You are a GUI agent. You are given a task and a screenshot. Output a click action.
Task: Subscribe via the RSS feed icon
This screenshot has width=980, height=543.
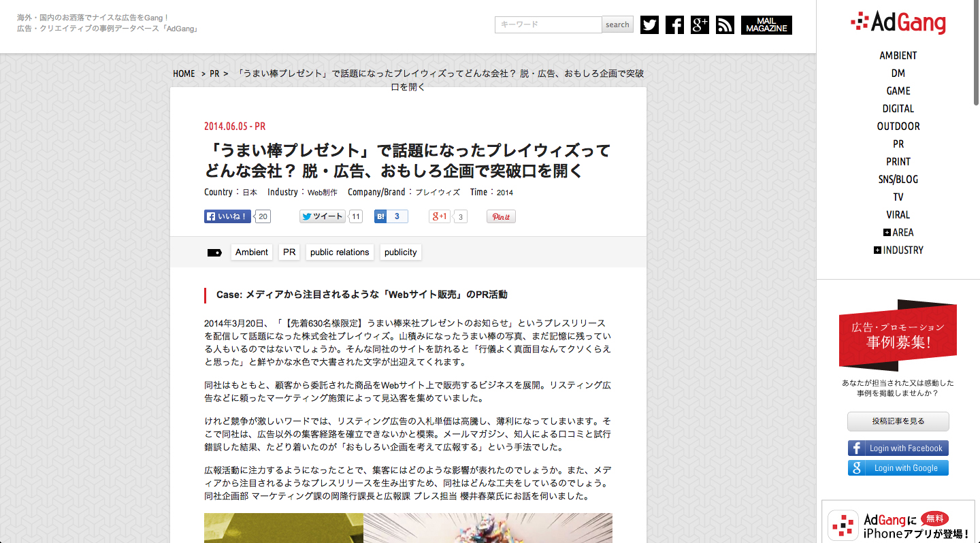point(724,24)
